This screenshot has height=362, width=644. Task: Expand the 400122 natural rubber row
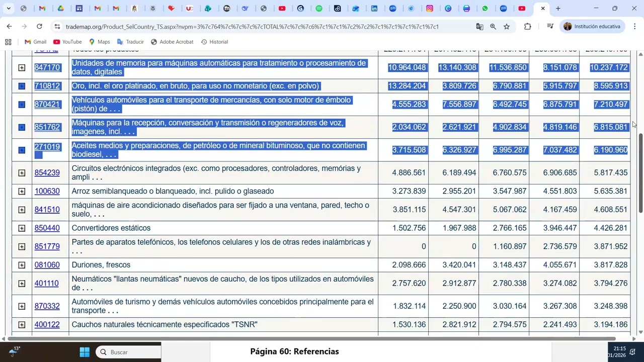22,325
